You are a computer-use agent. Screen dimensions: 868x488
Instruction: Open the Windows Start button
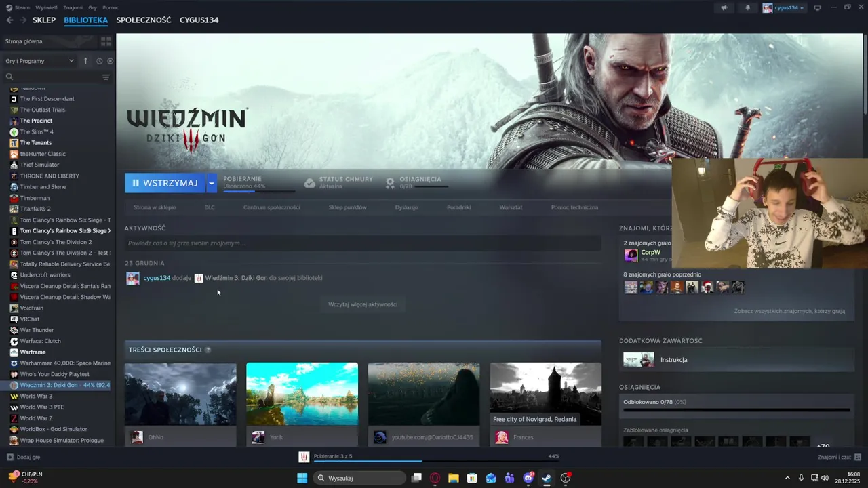click(x=302, y=478)
